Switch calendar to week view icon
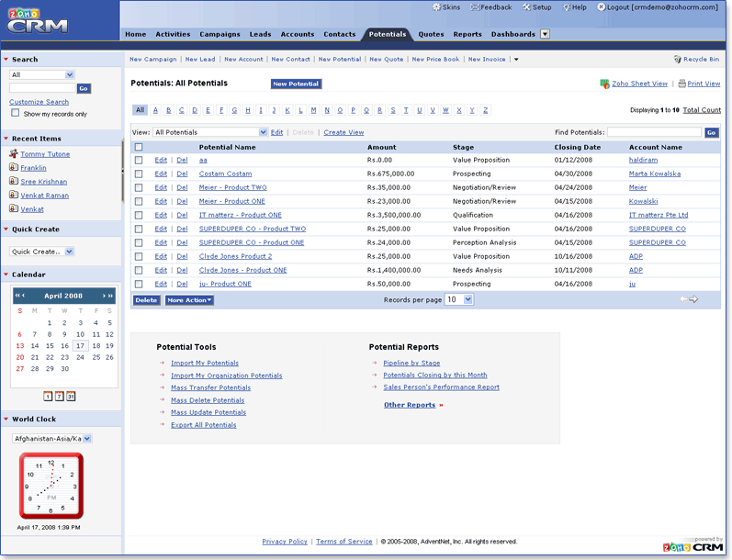Image resolution: width=732 pixels, height=560 pixels. point(60,396)
